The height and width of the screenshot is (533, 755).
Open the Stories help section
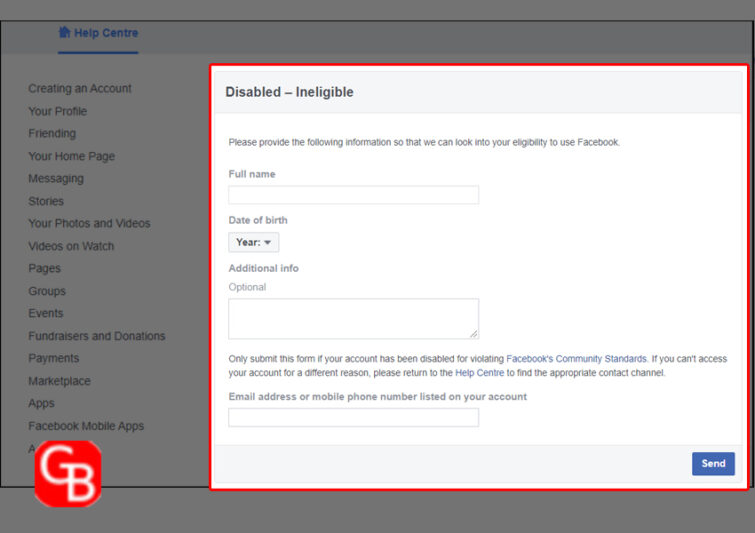(x=46, y=201)
